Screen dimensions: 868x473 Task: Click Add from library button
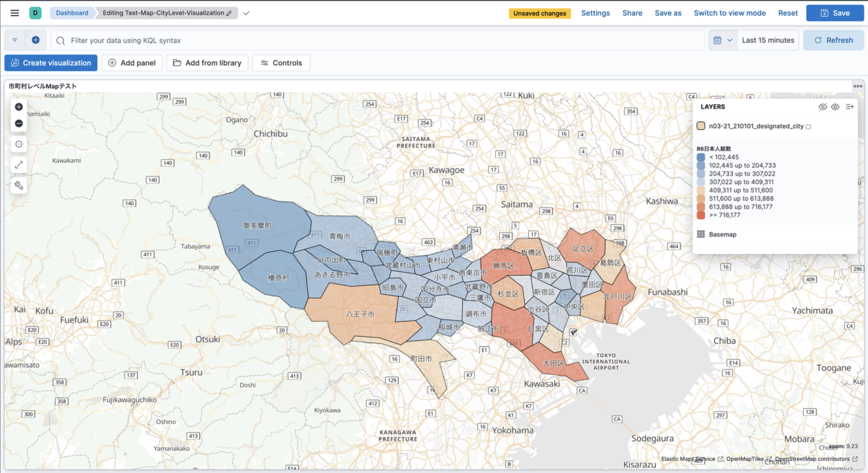[x=207, y=63]
